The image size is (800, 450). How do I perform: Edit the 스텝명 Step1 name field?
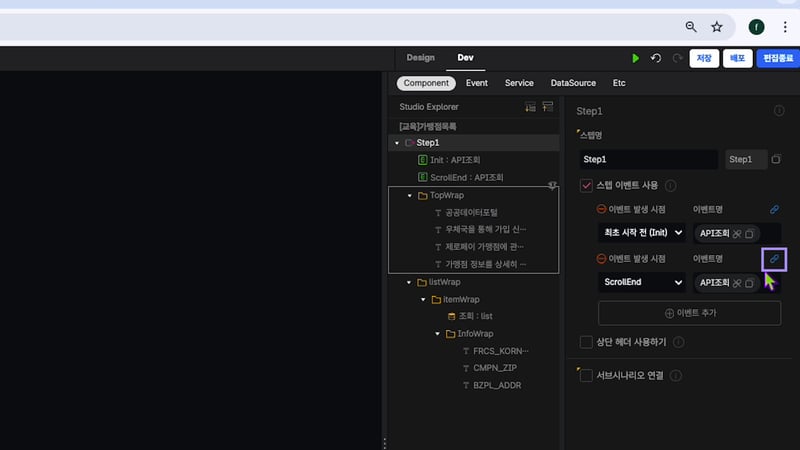pos(648,159)
